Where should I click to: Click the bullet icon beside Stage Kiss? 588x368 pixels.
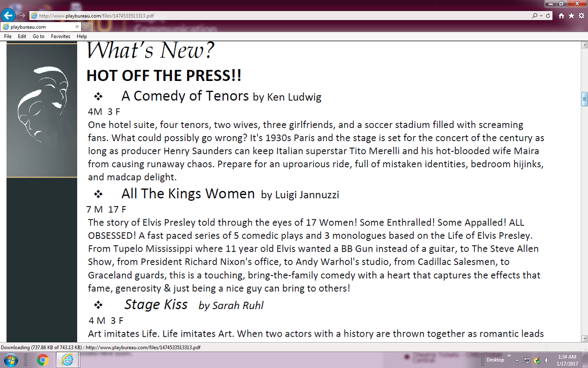tap(98, 305)
